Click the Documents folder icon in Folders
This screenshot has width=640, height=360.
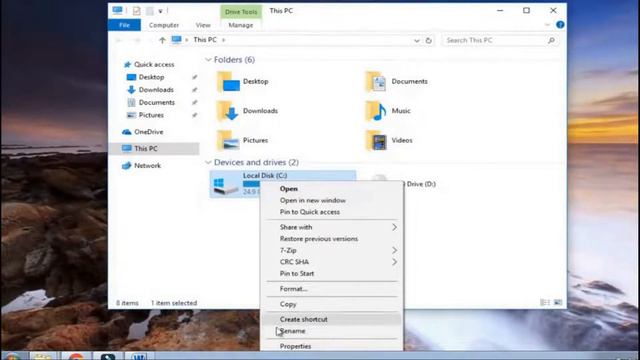(x=376, y=81)
